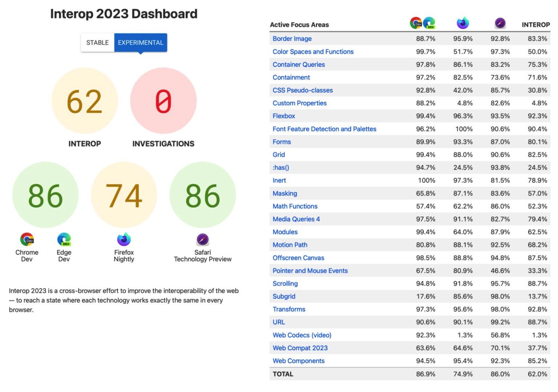Open the Transforms focus area link
Viewport: 558px width, 392px height.
point(289,309)
